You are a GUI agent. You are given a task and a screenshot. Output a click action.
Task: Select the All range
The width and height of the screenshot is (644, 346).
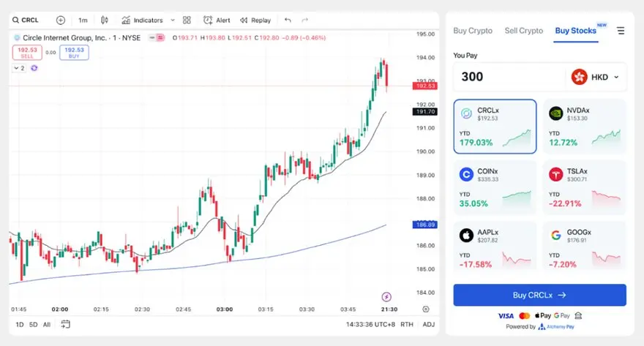(47, 325)
